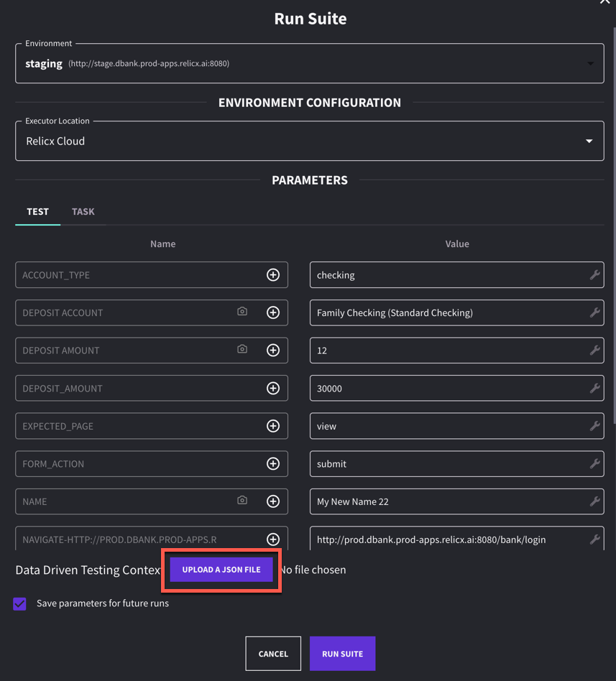Viewport: 616px width, 681px height.
Task: Click the wrench icon beside the 30000 value
Action: point(594,388)
